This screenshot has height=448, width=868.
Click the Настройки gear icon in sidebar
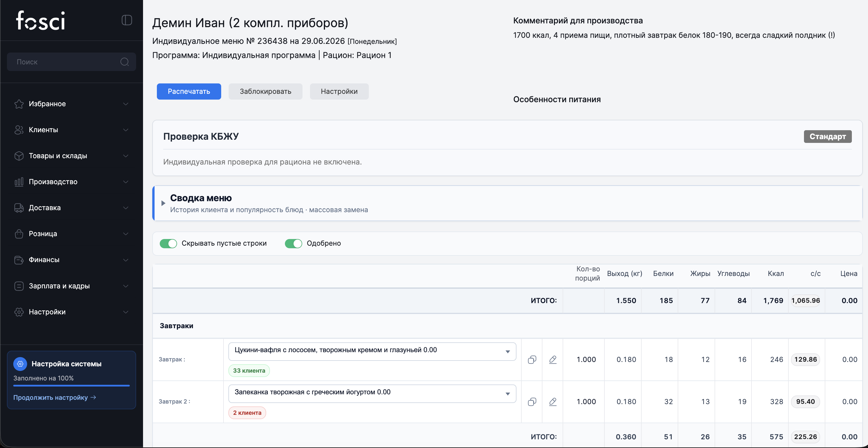click(19, 312)
